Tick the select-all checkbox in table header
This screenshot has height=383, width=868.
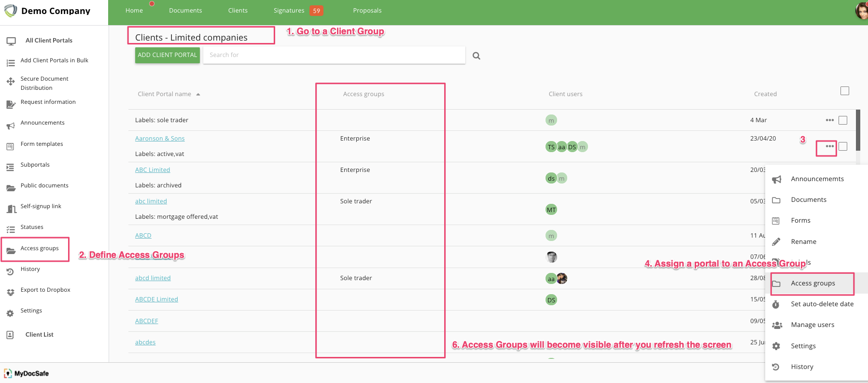[844, 91]
